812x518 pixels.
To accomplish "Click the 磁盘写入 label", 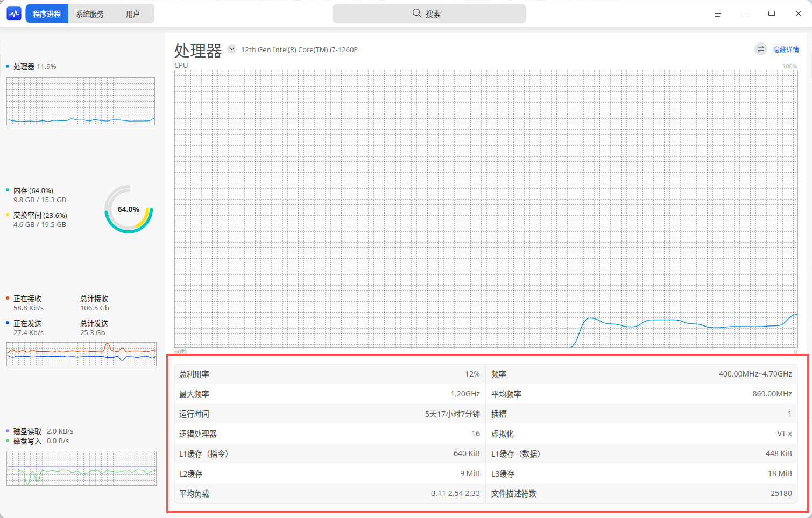I will click(27, 441).
